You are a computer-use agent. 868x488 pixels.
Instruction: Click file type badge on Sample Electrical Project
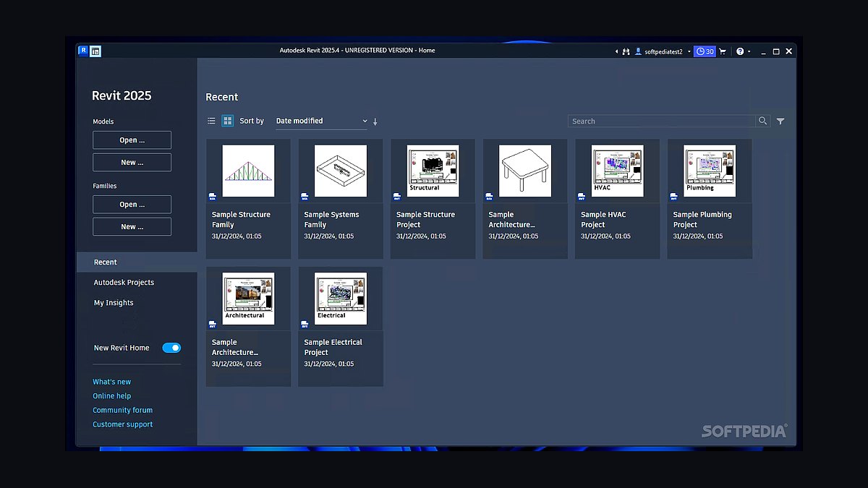(305, 325)
